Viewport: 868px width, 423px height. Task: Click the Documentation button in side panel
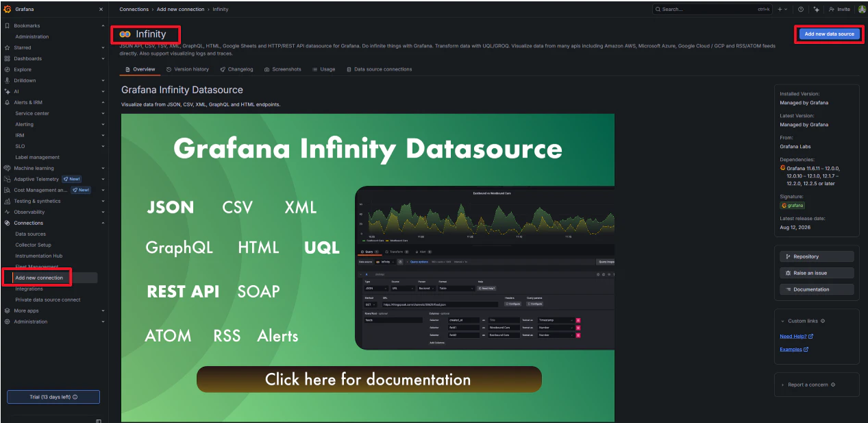817,289
